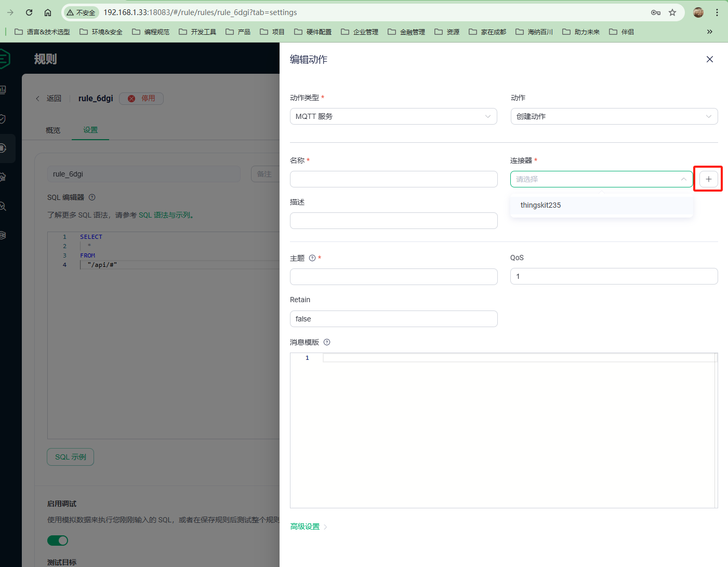Open the SQL 语法与示例 link
Viewport: 728px width, 567px height.
coord(165,215)
